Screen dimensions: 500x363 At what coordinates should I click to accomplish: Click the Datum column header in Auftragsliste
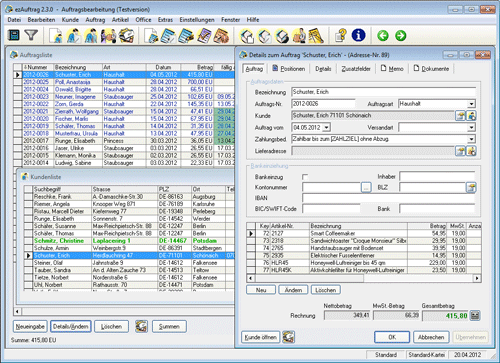click(163, 67)
